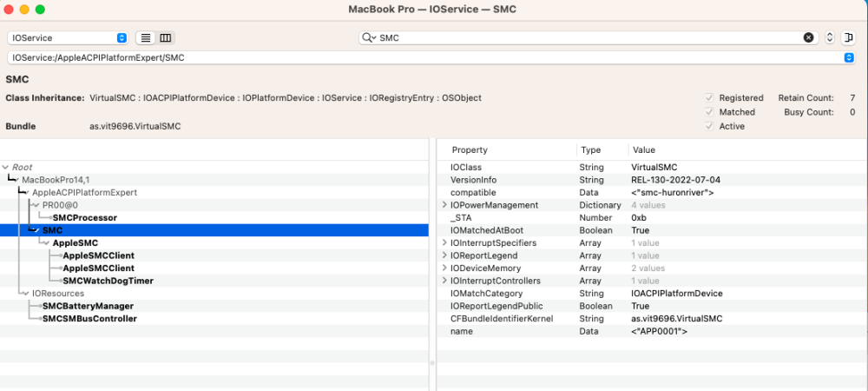Open the search options magnifier menu
This screenshot has height=391, width=868.
click(x=369, y=37)
